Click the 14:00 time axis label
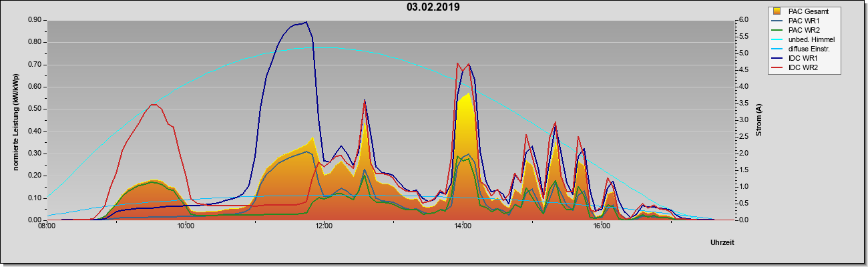The height and width of the screenshot is (267, 868). tap(463, 227)
